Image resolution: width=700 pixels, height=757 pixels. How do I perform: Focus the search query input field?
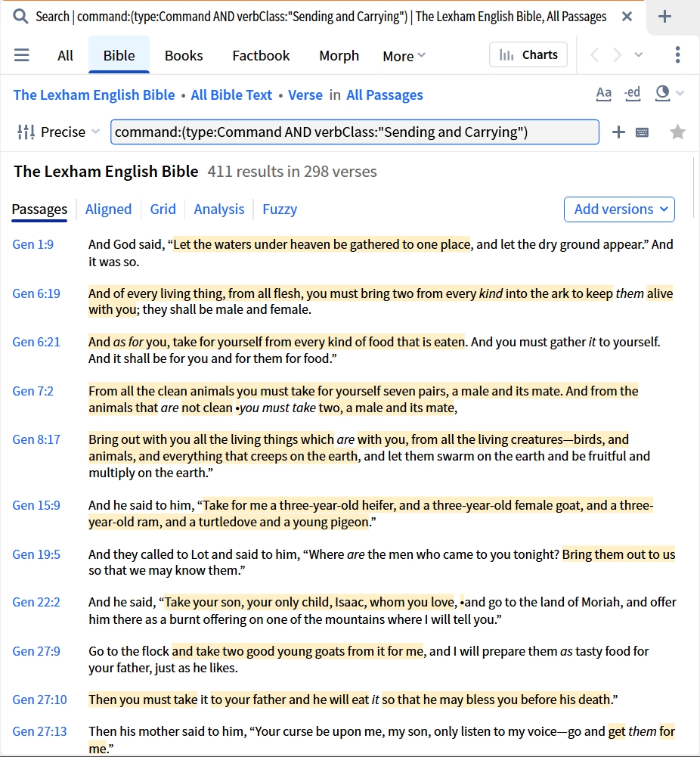(355, 132)
